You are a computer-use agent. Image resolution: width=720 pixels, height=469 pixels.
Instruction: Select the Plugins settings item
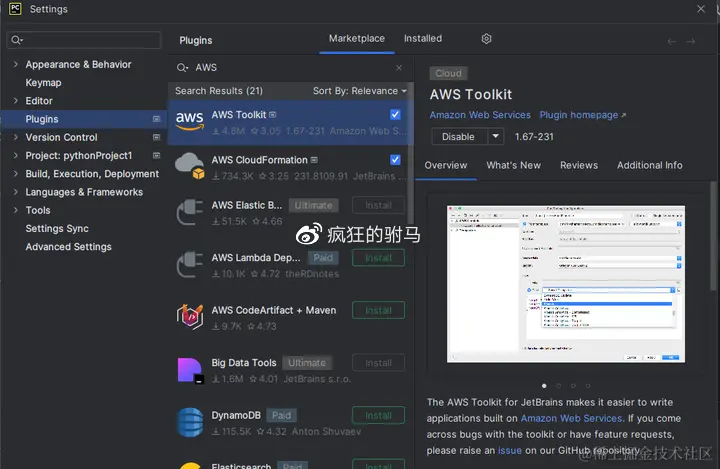coord(83,119)
